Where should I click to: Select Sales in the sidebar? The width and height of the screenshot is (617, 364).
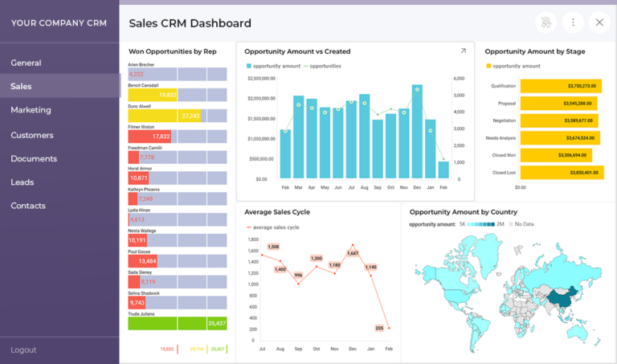coord(22,86)
